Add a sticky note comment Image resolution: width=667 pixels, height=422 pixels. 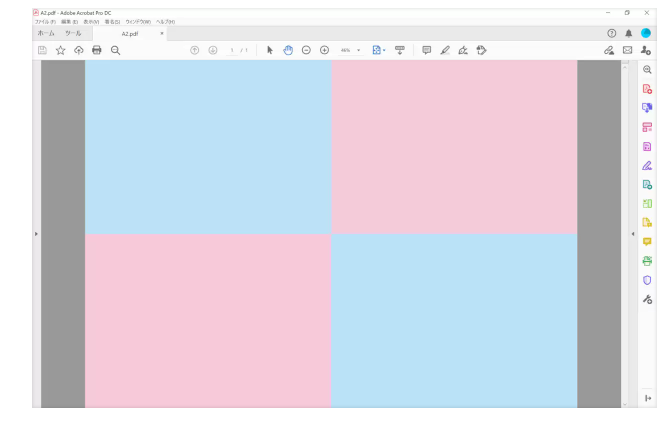427,49
